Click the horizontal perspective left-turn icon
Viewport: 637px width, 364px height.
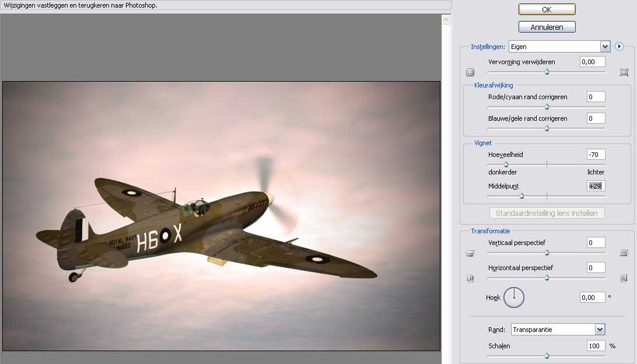470,278
